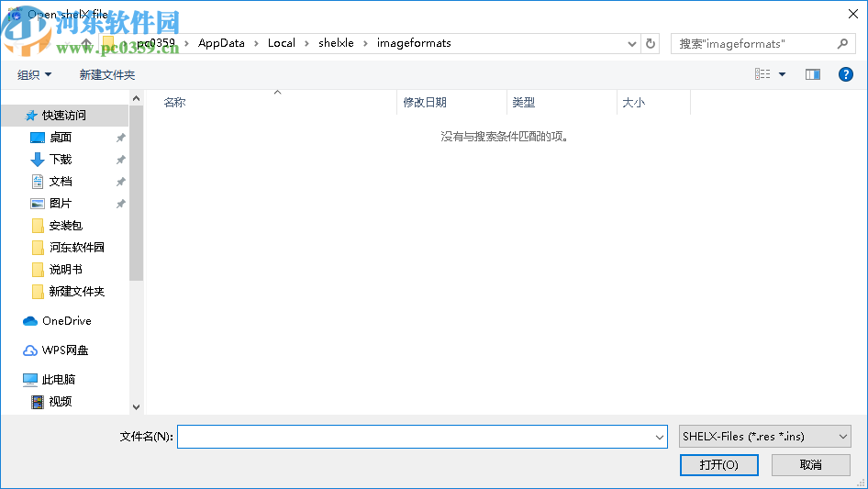Click the pin icon next to 图片
The width and height of the screenshot is (868, 489).
pos(121,204)
